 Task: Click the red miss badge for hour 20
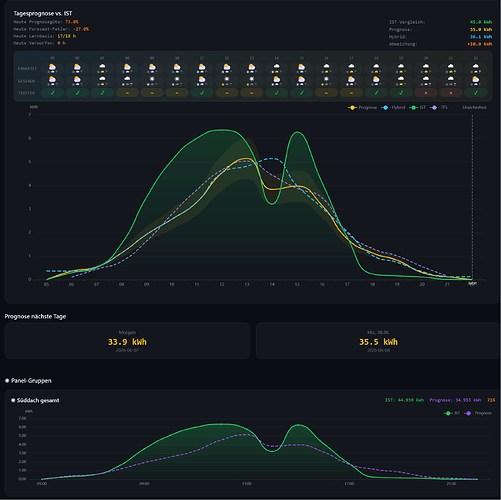(426, 93)
